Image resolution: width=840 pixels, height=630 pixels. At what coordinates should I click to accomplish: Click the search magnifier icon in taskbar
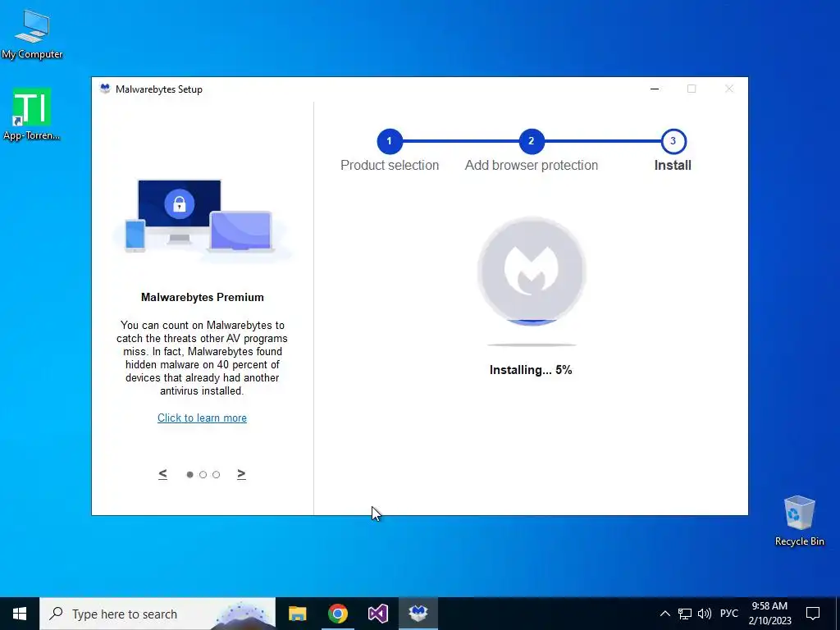coord(56,614)
